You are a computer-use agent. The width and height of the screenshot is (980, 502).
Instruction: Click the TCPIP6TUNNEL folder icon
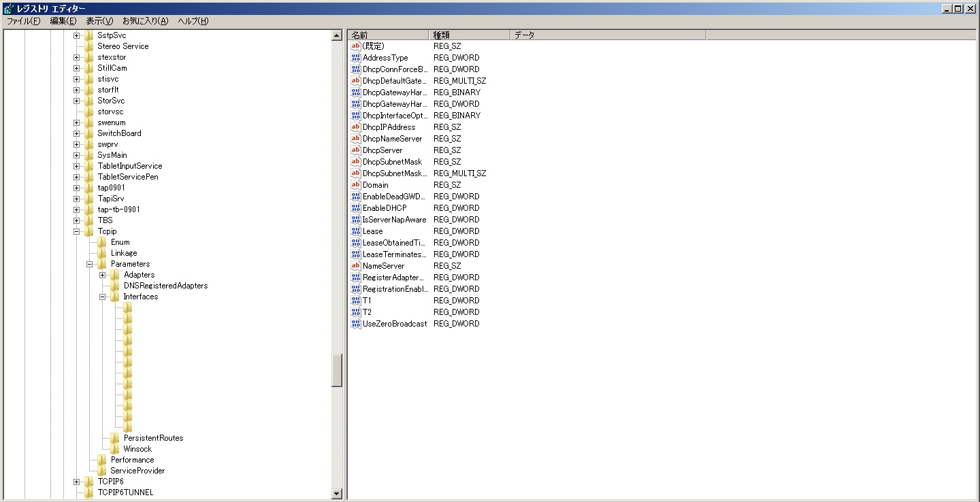tap(88, 492)
